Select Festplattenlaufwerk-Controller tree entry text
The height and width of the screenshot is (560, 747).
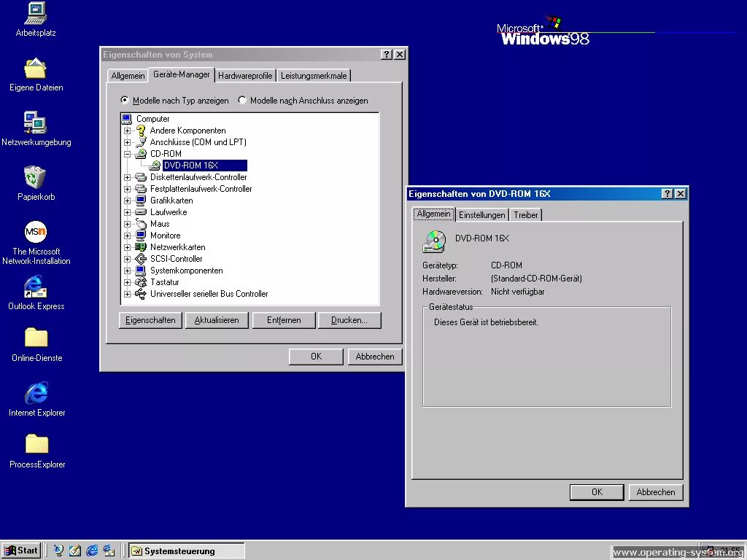coord(201,189)
